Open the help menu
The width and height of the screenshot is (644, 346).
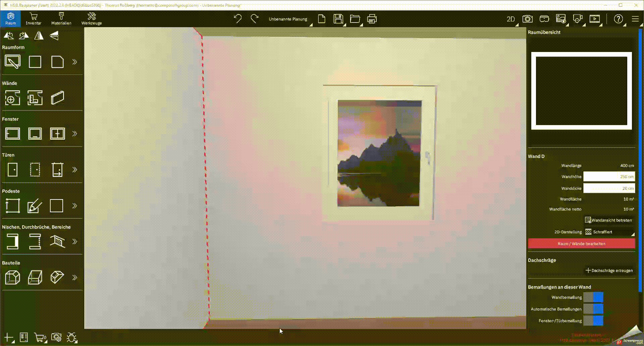coord(619,19)
